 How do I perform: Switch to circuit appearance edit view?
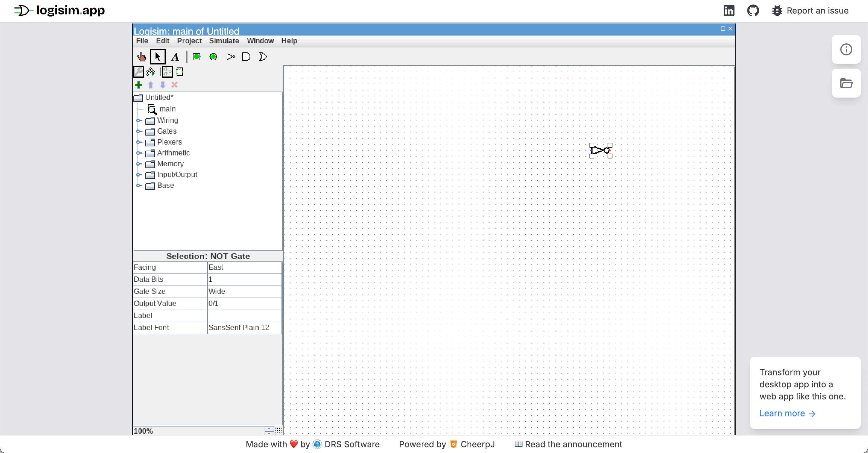pos(180,71)
